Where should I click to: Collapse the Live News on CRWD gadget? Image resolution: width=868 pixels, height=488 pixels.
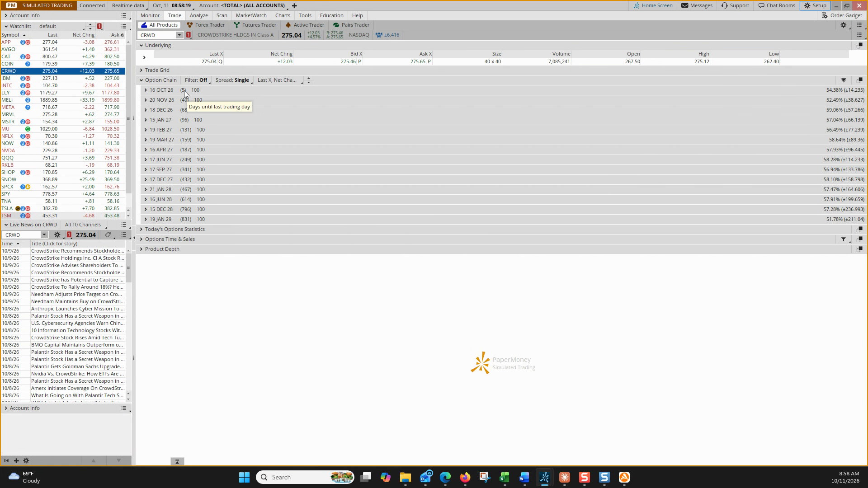click(x=6, y=225)
